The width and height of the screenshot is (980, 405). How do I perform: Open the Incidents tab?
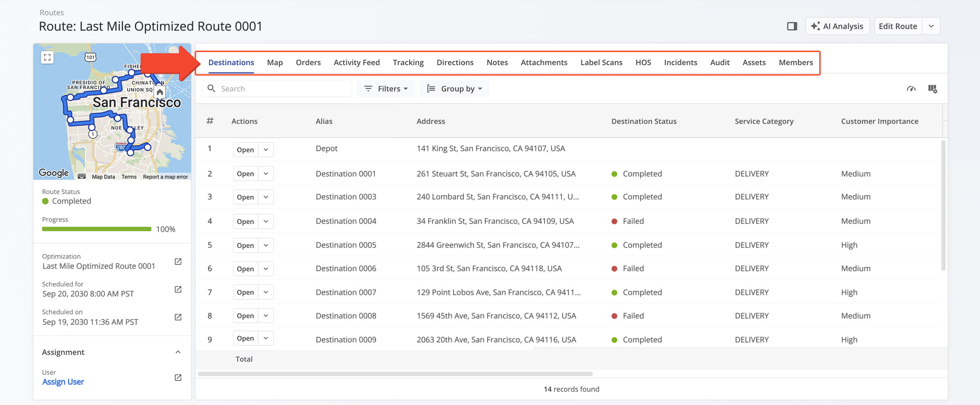680,63
